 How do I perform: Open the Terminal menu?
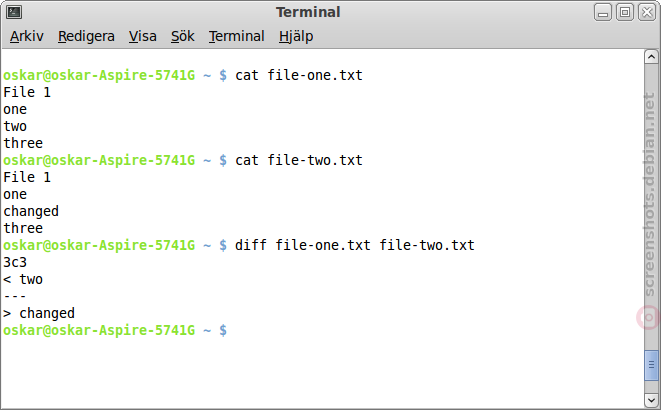click(x=236, y=36)
